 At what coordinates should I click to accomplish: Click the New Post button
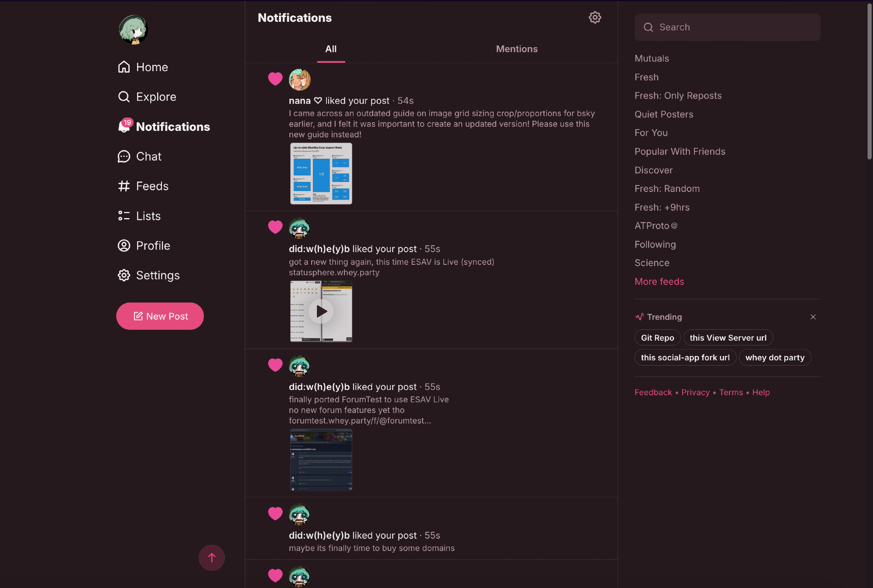160,316
